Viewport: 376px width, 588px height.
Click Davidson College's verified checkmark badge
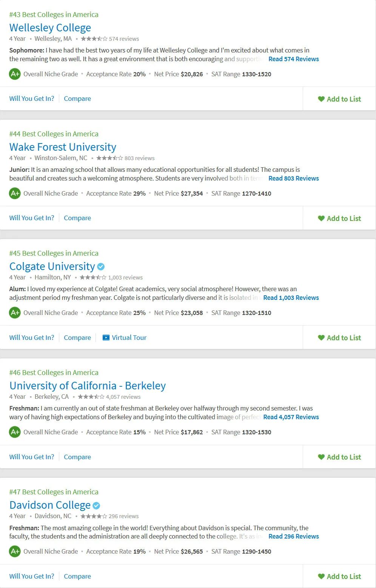coord(96,505)
